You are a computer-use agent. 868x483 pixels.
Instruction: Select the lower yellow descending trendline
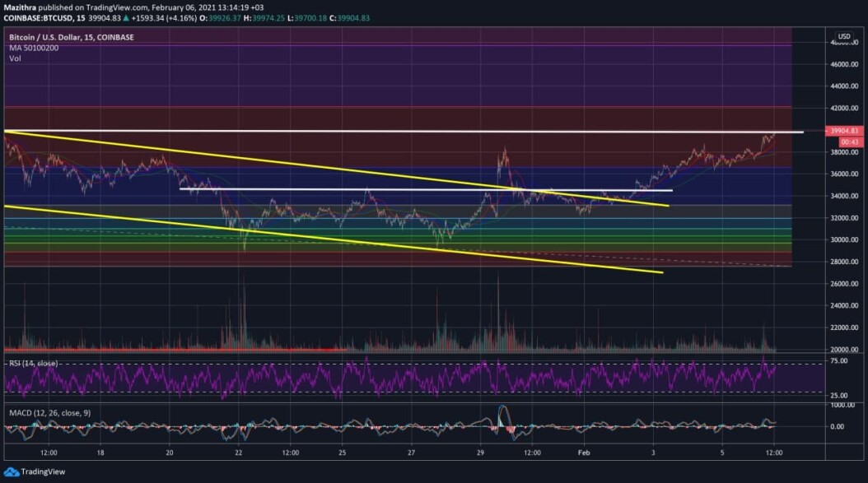point(334,239)
